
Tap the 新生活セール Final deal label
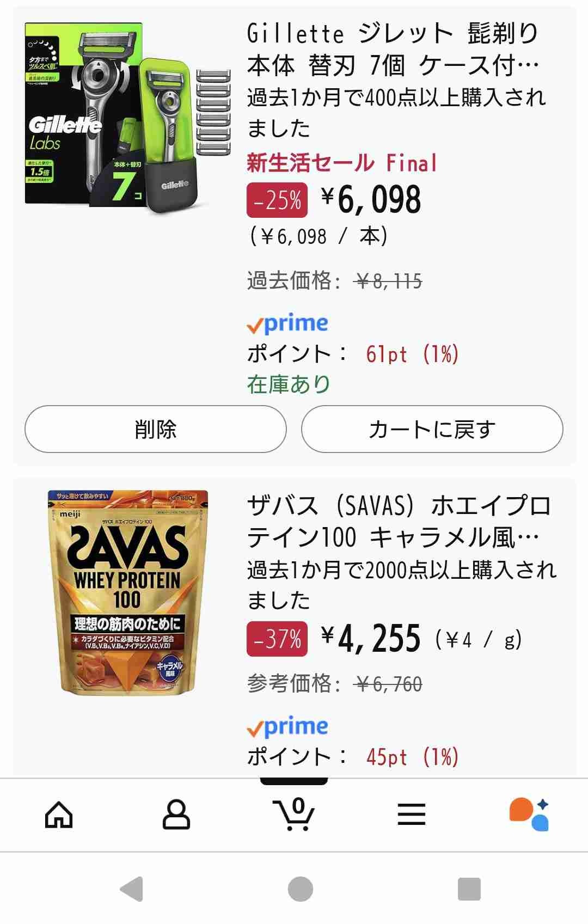(342, 163)
